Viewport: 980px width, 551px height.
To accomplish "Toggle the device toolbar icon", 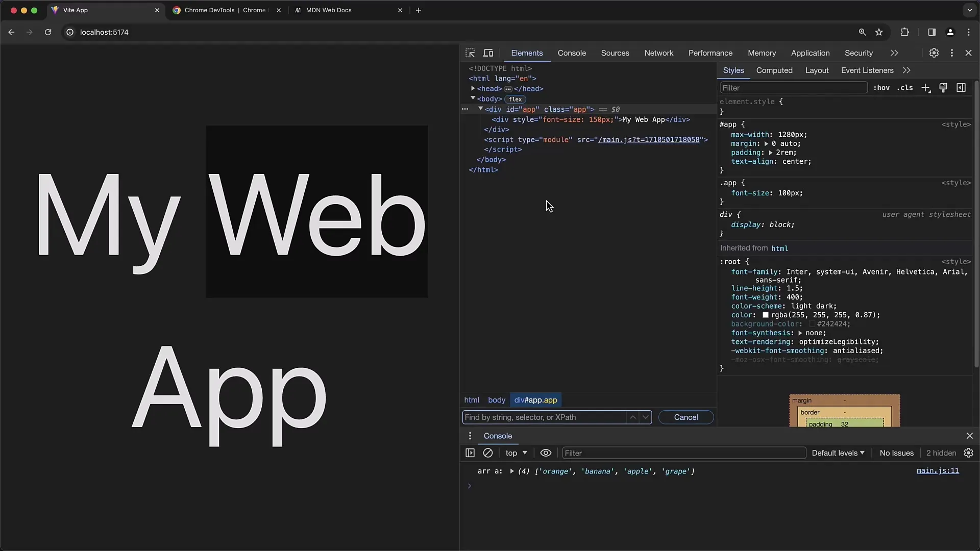I will point(488,53).
